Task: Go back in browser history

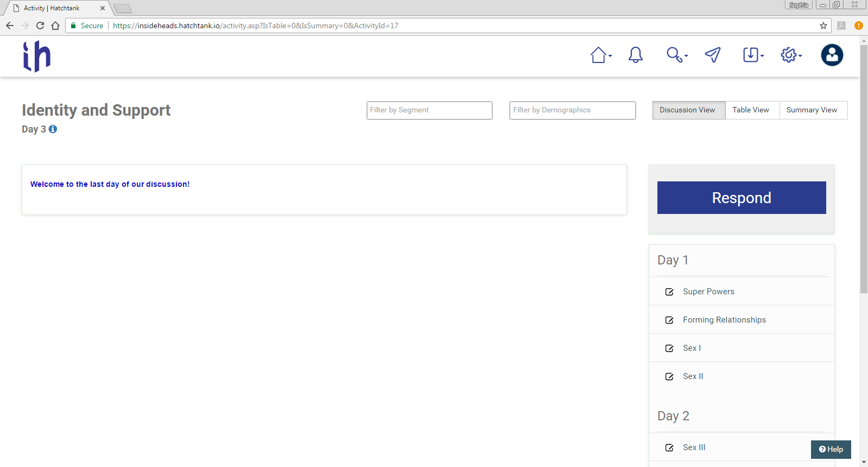Action: [x=10, y=26]
